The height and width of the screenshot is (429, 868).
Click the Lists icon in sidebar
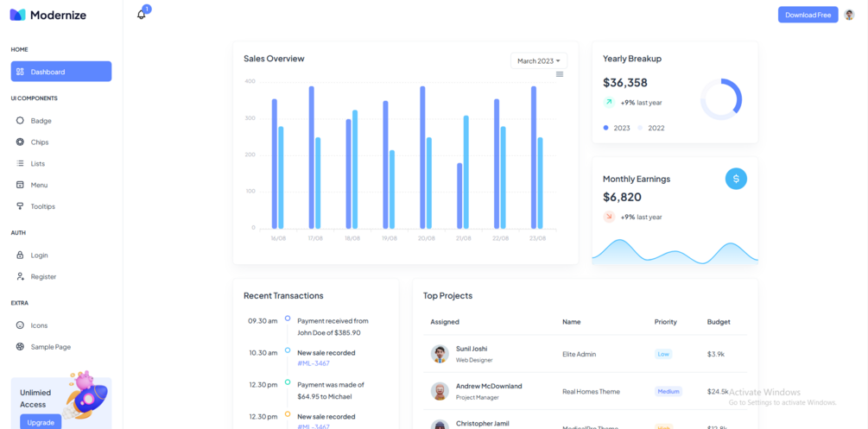tap(20, 163)
